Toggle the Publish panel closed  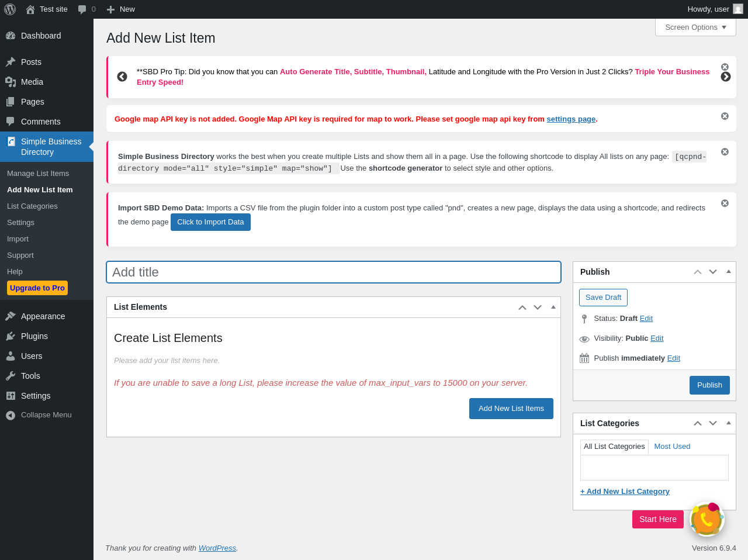(729, 272)
